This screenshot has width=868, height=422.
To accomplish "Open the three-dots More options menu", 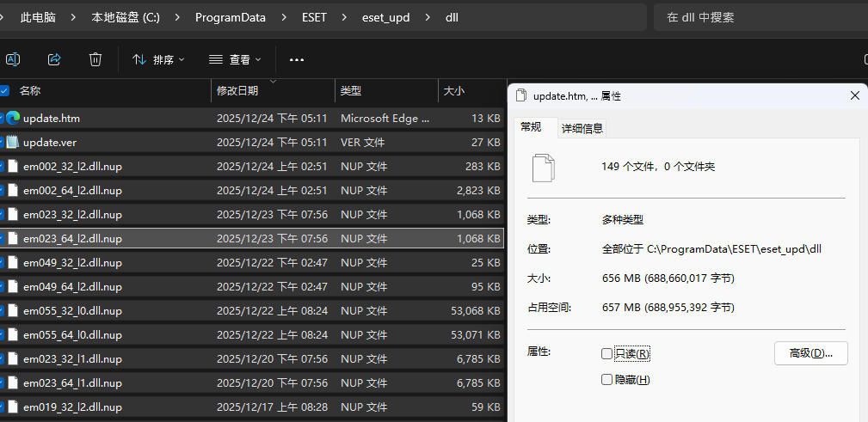I will pyautogui.click(x=297, y=59).
